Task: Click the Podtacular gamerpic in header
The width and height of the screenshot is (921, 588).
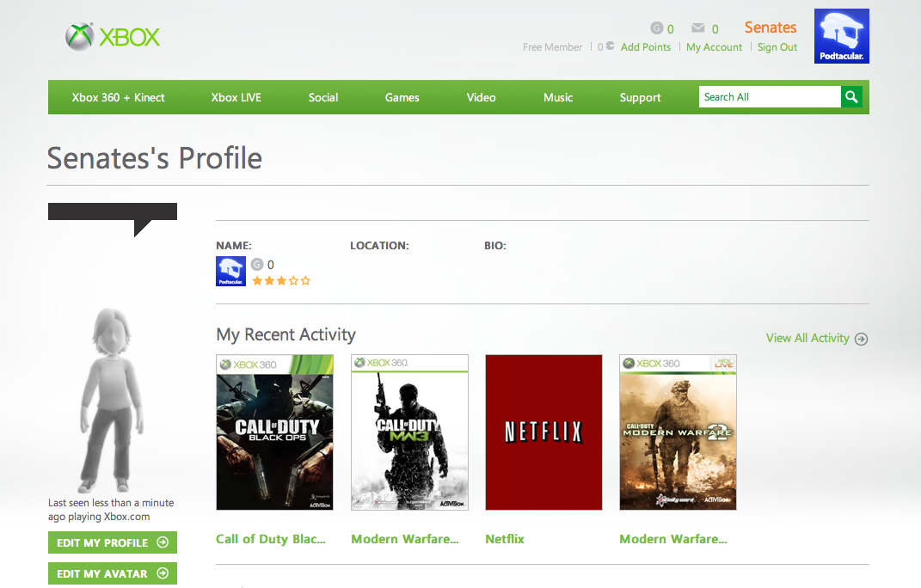Action: pyautogui.click(x=841, y=36)
